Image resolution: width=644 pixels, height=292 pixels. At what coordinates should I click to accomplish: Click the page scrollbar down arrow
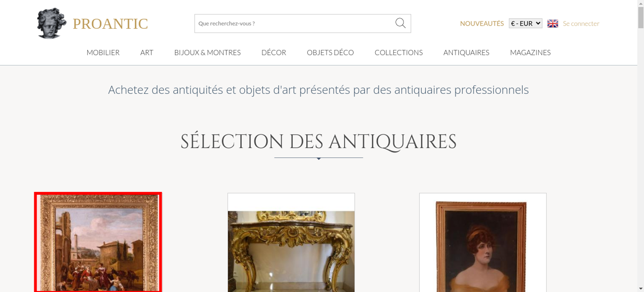point(641,288)
